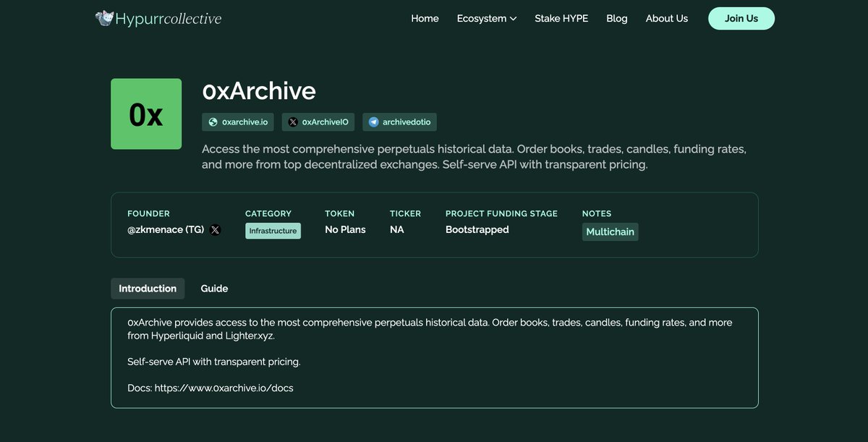Image resolution: width=868 pixels, height=442 pixels.
Task: Click the Docs URL in the introduction
Action: [223, 388]
